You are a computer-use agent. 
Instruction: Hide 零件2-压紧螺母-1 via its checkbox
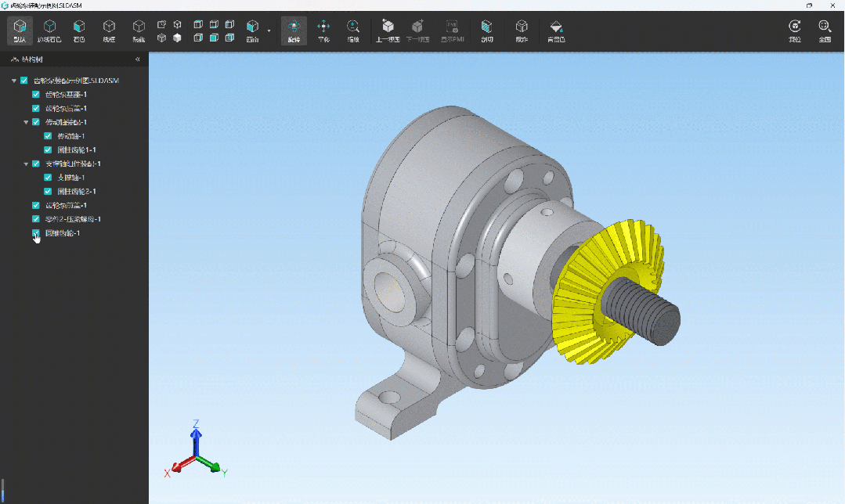pyautogui.click(x=36, y=219)
